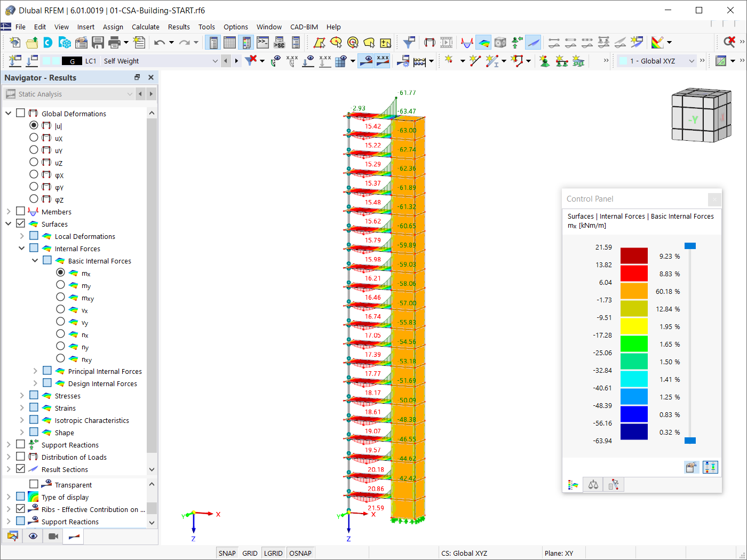Open the Global XYZ coordinate system dropdown
This screenshot has height=560, width=747.
(x=692, y=61)
